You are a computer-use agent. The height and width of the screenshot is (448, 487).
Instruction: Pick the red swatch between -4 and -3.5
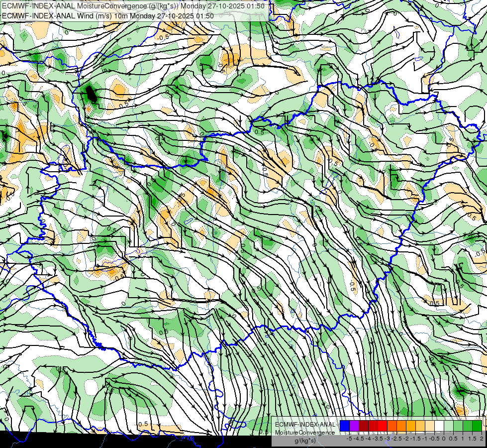tap(373, 426)
